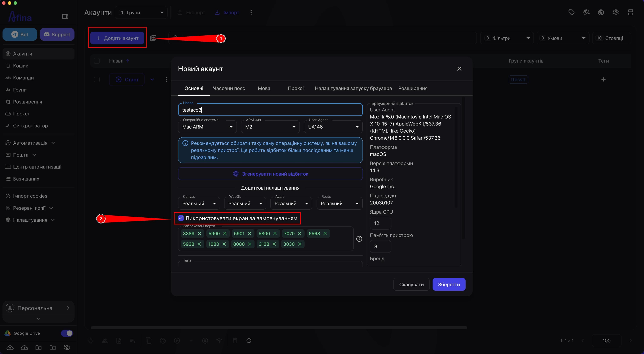Switch to the Часовий пояс tab
Screen dimensions: 644x354
point(229,88)
